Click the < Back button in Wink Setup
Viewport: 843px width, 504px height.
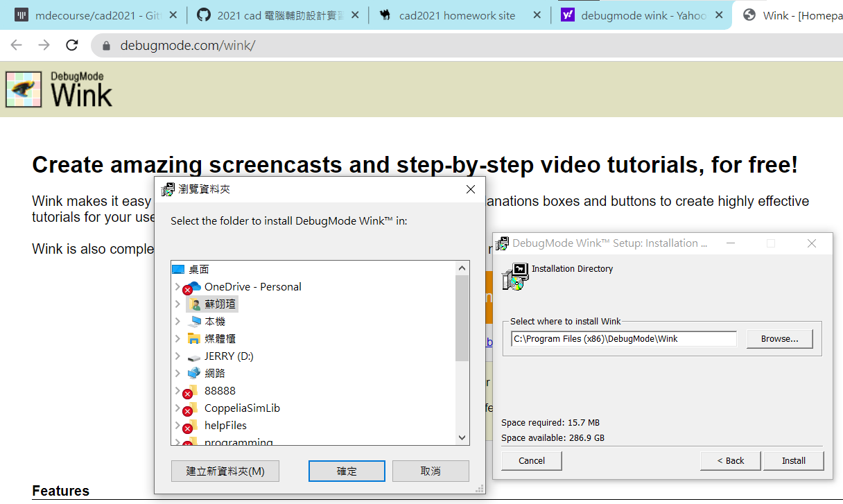click(x=731, y=461)
